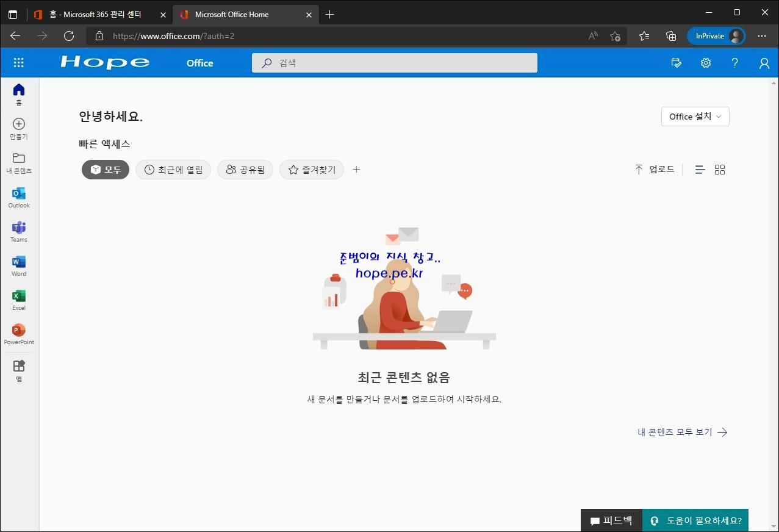Launch Teams from the sidebar

[x=19, y=231]
